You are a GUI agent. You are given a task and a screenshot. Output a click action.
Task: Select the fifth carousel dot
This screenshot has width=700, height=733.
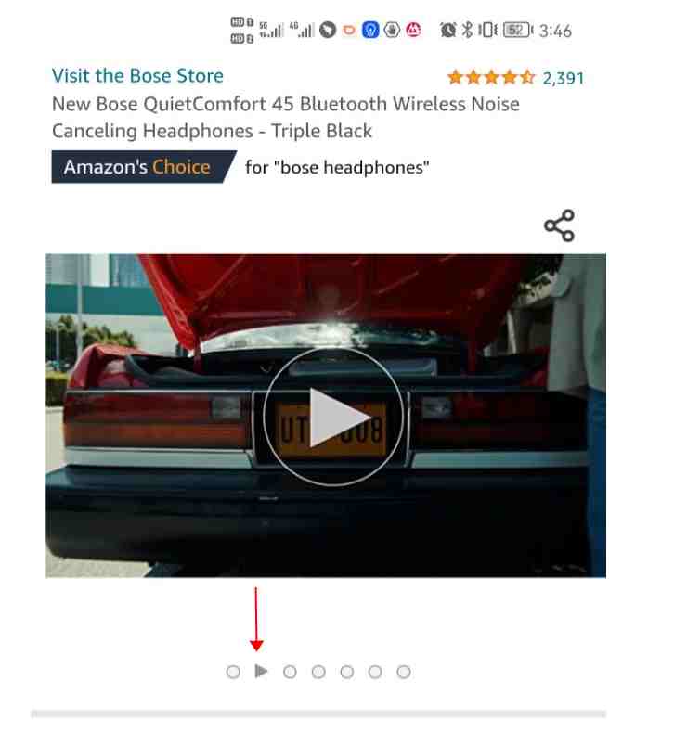tap(347, 672)
